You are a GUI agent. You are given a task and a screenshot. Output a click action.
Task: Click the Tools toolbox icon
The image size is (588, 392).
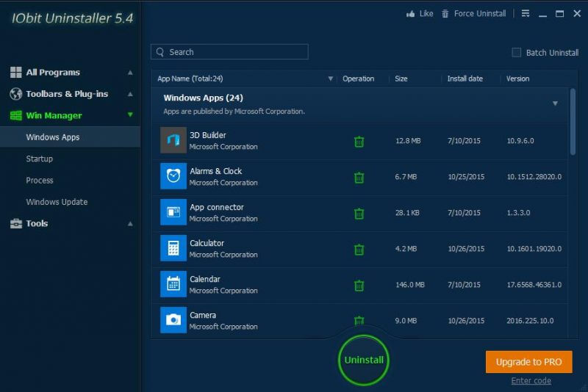click(x=15, y=223)
